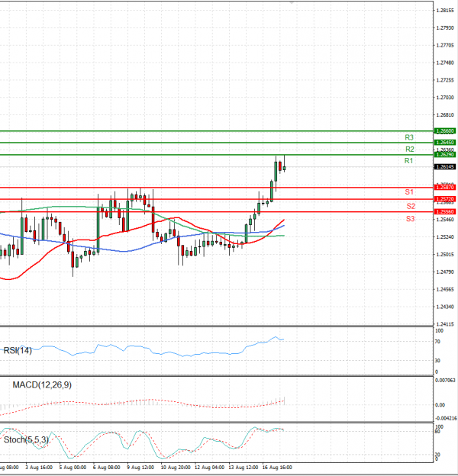This screenshot has height=476, width=458.
Task: Click the 5 Aug 00:00 time label
Action: [x=73, y=467]
